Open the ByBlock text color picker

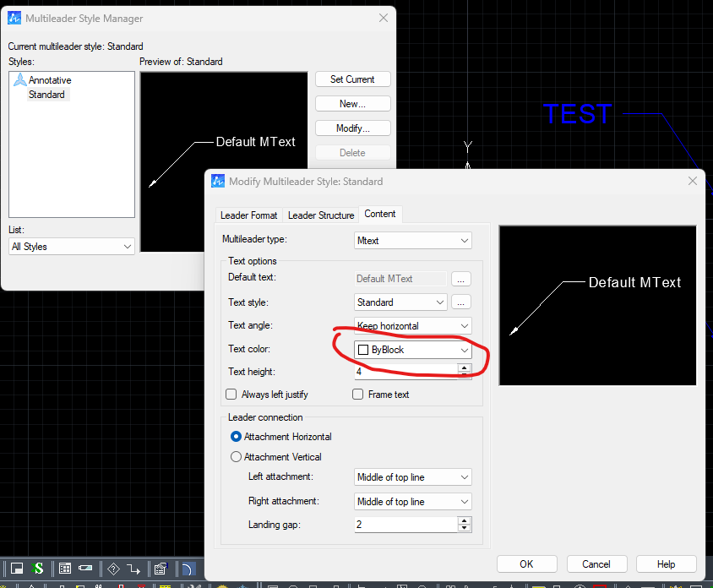click(x=413, y=350)
